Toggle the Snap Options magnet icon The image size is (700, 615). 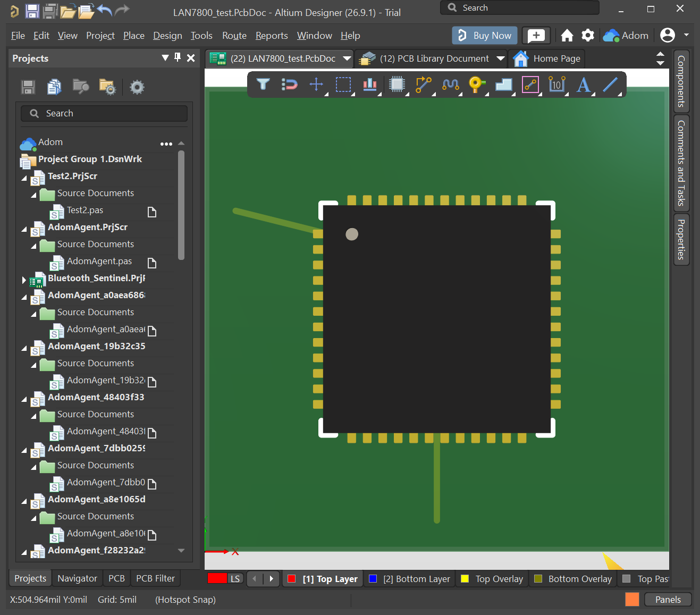coord(290,84)
